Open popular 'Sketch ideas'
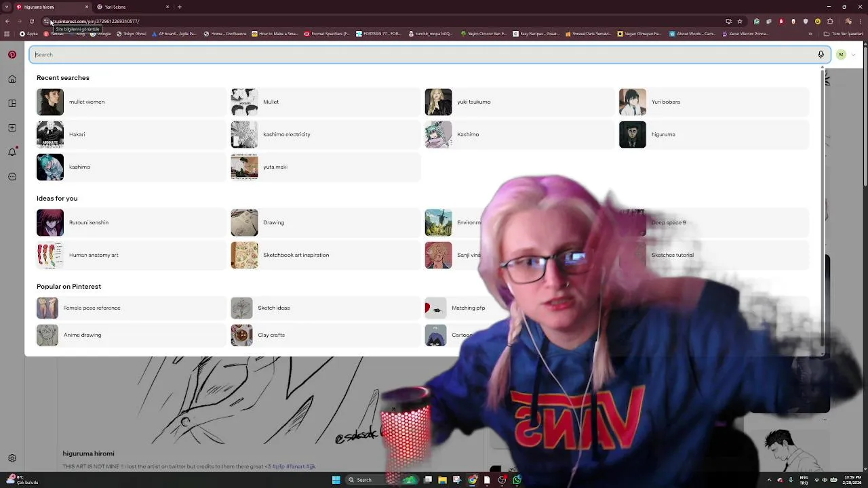The image size is (868, 488). click(x=325, y=308)
